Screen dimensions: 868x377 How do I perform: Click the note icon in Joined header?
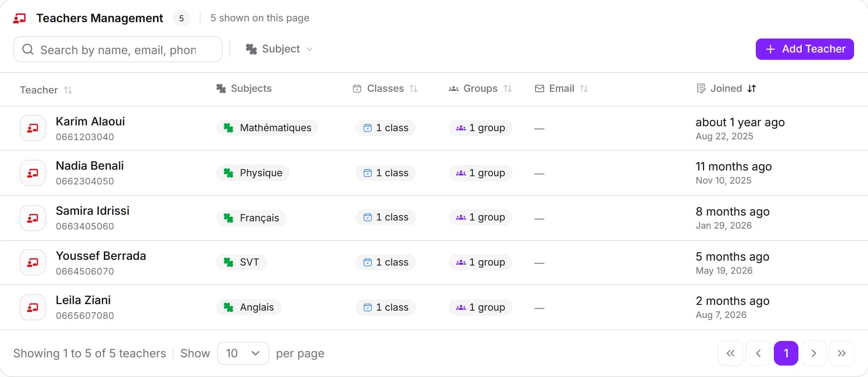click(x=701, y=89)
